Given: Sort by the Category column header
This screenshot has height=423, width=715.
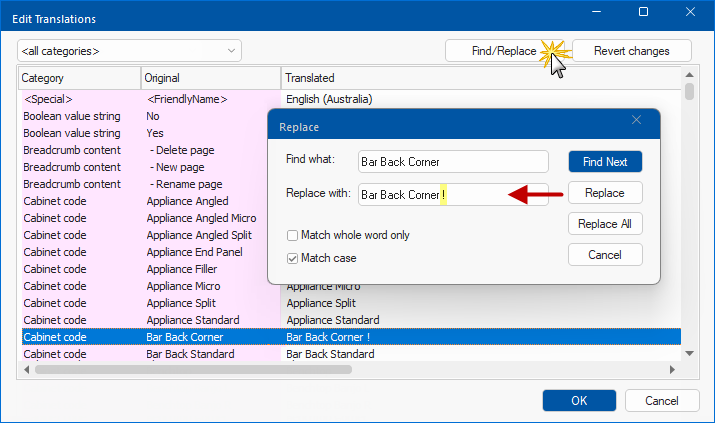Looking at the screenshot, I should tap(80, 77).
